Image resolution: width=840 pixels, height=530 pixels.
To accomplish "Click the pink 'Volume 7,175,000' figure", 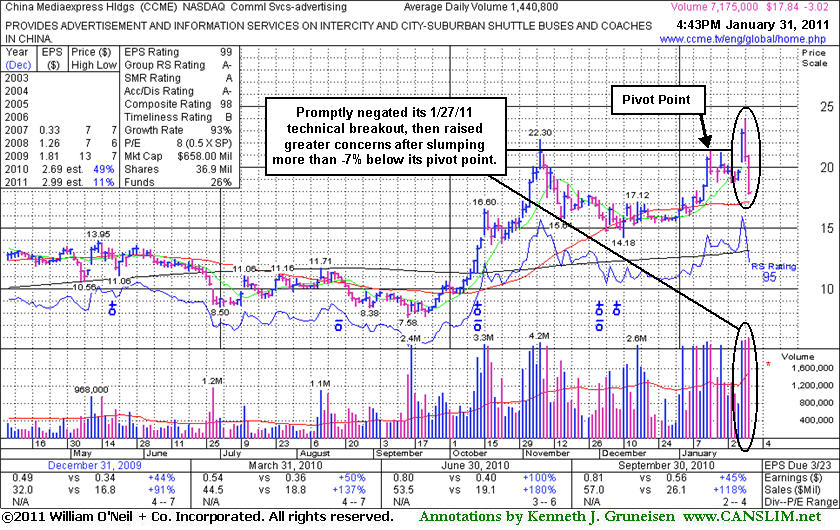I will (714, 7).
